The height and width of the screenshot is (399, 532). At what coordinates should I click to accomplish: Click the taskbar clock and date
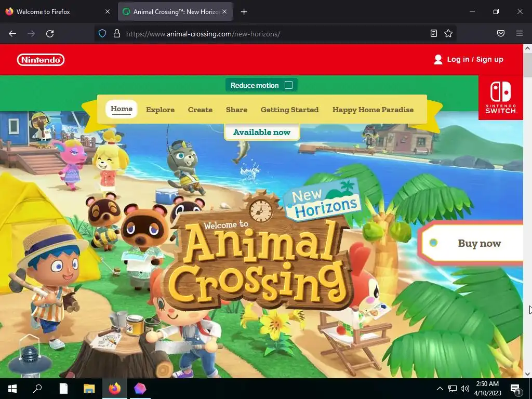pos(487,389)
